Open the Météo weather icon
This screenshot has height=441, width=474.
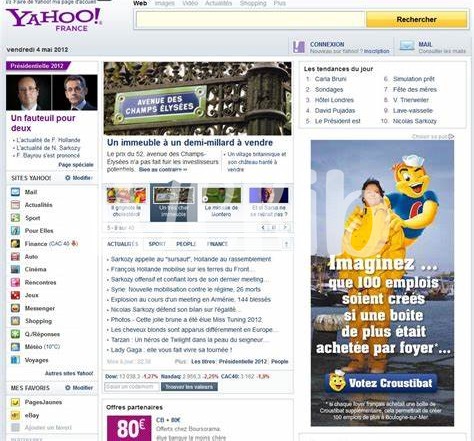pyautogui.click(x=15, y=347)
